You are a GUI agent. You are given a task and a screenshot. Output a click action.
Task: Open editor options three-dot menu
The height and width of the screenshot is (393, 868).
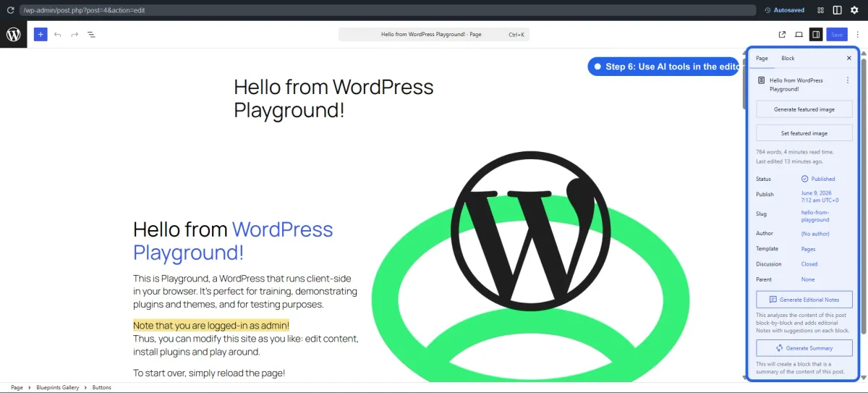click(x=857, y=34)
